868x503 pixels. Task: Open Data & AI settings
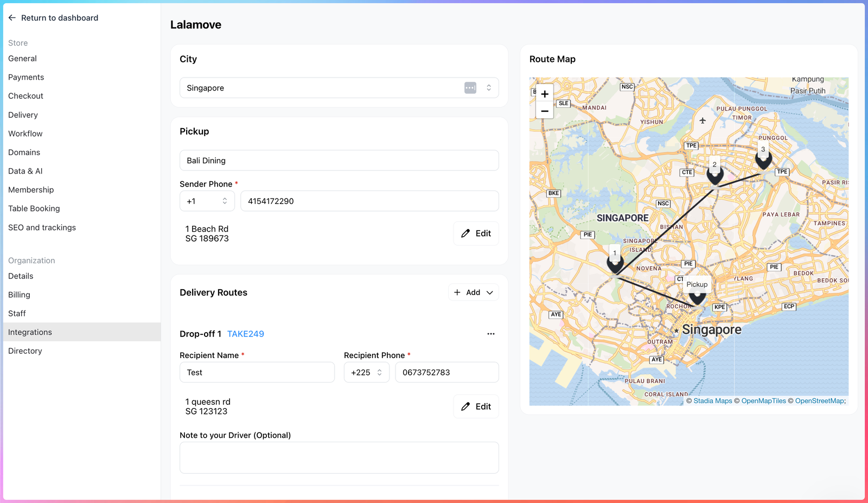pos(25,171)
